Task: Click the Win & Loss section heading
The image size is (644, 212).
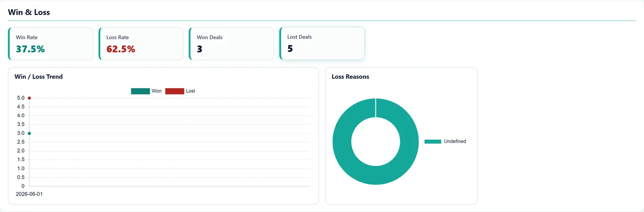Action: (x=29, y=12)
